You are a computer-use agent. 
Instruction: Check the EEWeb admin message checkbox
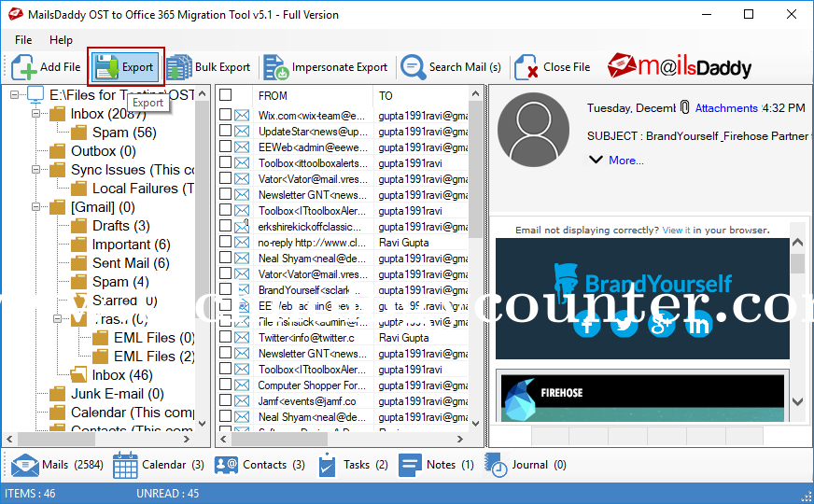point(225,147)
